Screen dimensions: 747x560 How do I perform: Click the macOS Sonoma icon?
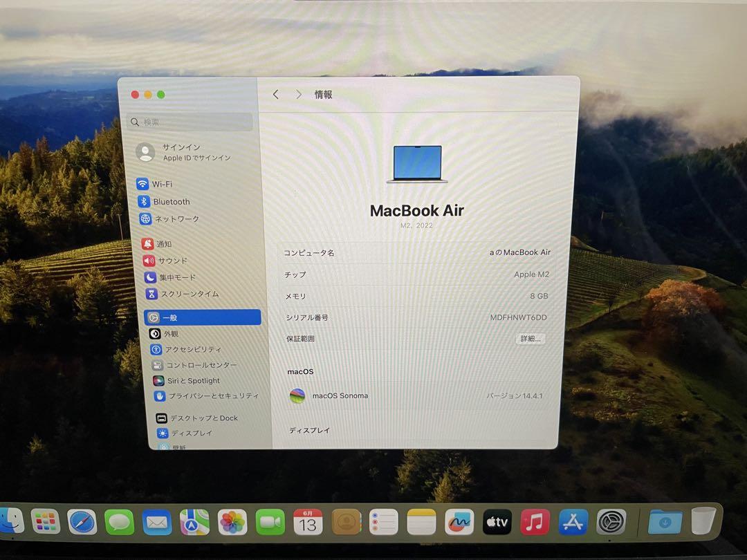tap(297, 395)
